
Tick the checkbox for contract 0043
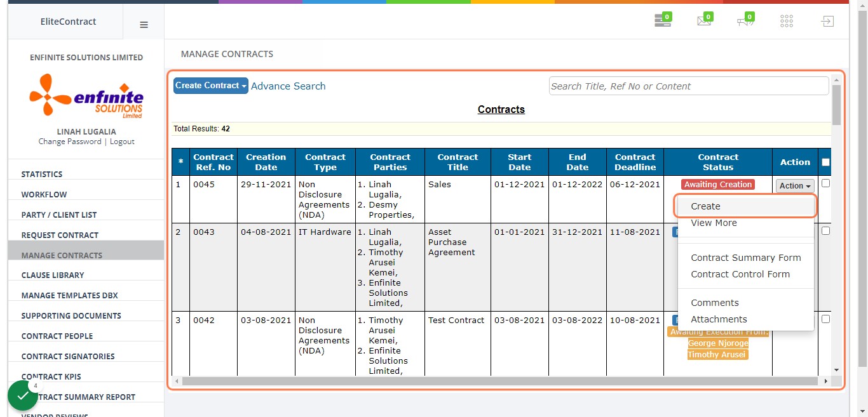825,231
